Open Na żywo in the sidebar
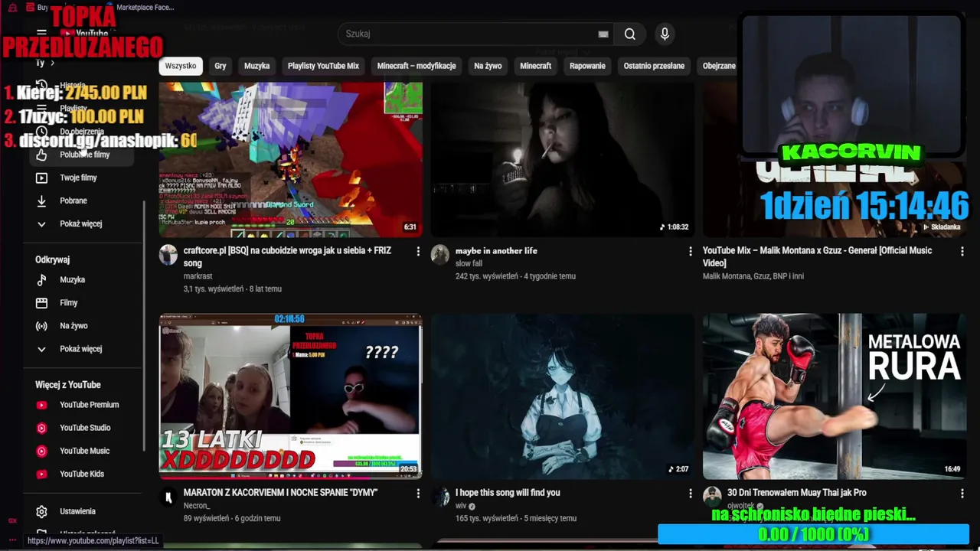The height and width of the screenshot is (551, 980). 83,326
